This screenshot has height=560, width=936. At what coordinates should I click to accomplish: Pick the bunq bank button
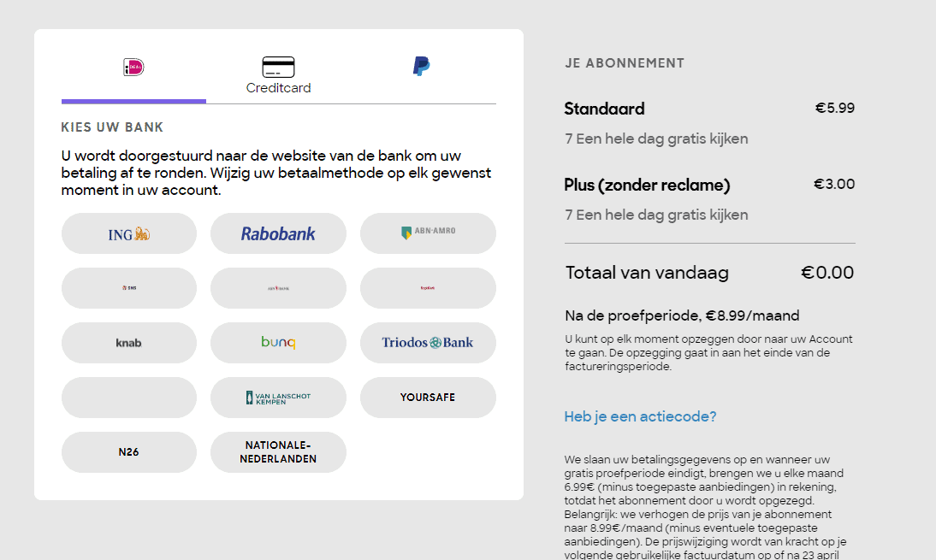click(x=278, y=343)
